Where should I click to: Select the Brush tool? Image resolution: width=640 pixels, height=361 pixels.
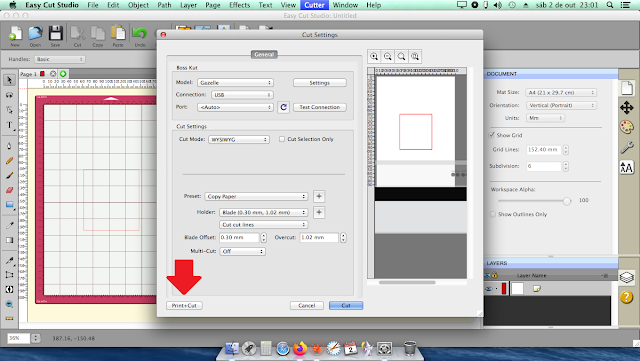(x=9, y=176)
